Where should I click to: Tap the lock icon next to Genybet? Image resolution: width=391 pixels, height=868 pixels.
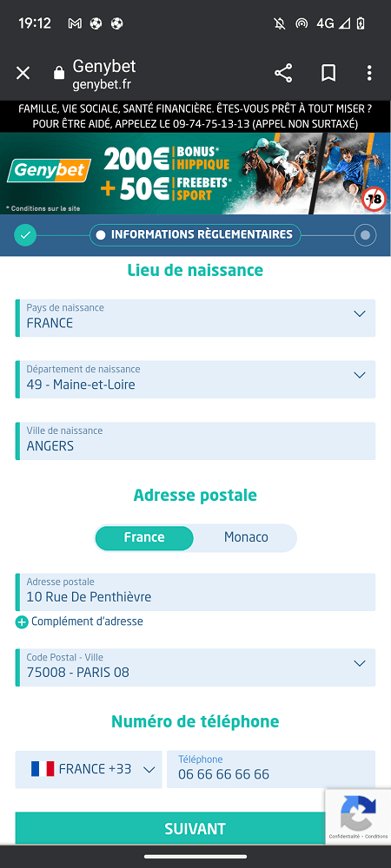click(59, 73)
